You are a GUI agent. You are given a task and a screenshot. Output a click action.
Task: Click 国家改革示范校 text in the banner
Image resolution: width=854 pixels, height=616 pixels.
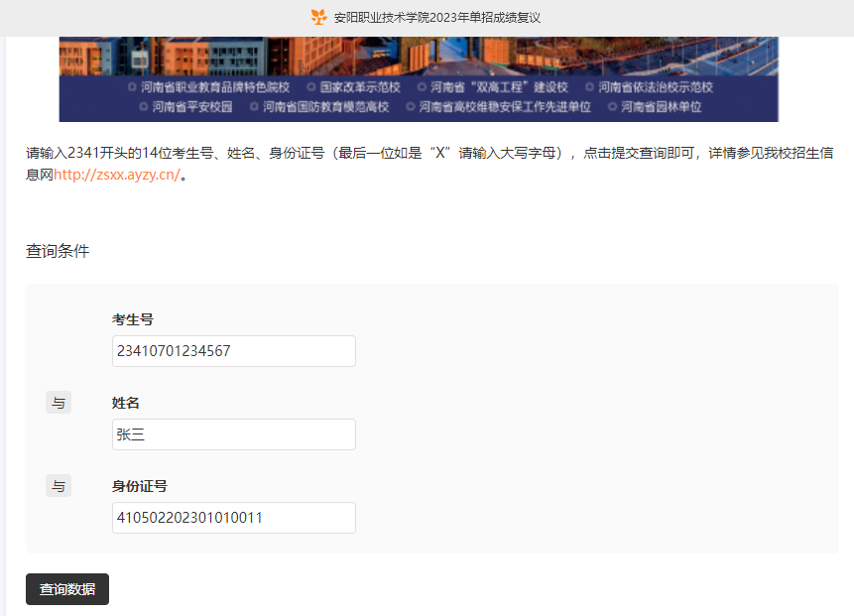tap(359, 87)
